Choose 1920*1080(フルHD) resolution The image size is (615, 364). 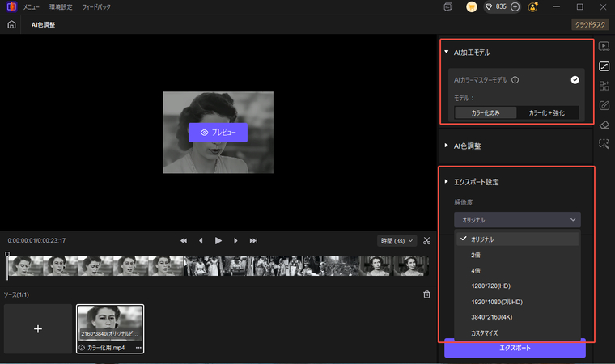[517, 302]
